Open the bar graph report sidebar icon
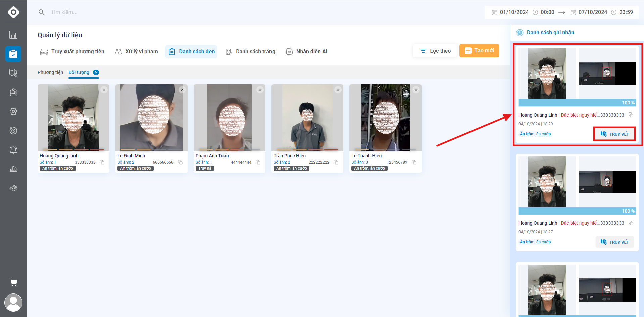Viewport: 644px width, 317px height. click(x=13, y=169)
